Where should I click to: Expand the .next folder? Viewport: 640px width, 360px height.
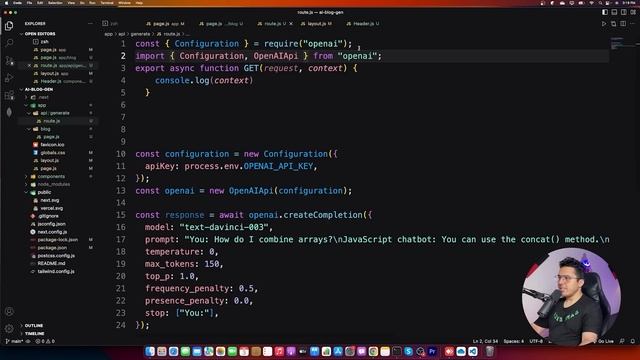tap(39, 97)
